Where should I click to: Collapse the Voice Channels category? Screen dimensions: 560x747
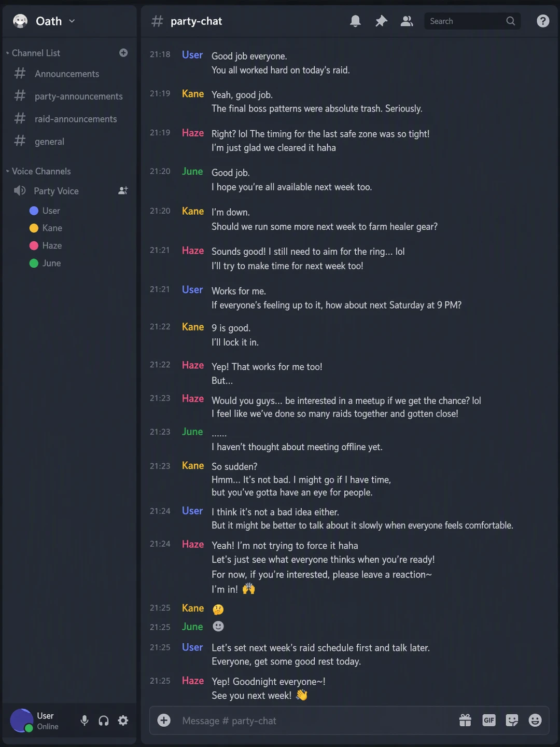(x=41, y=171)
